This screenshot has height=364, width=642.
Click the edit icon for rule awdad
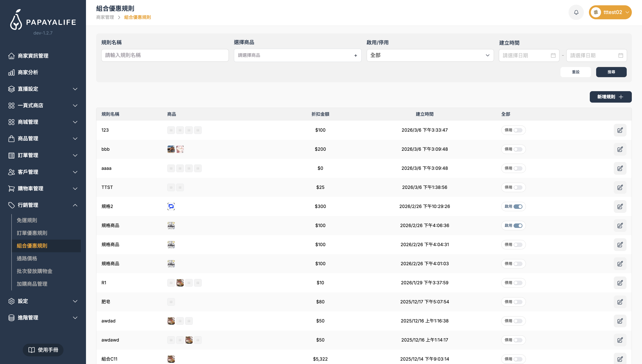(620, 321)
